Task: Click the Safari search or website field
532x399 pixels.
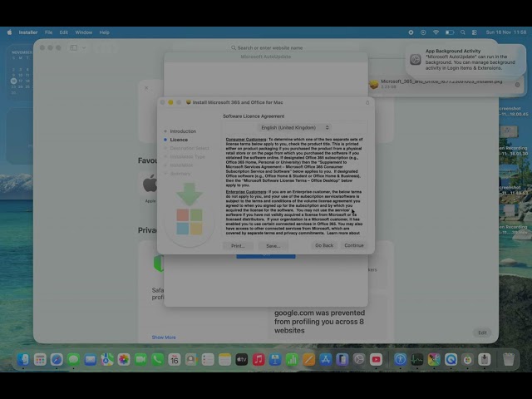Action: point(267,48)
